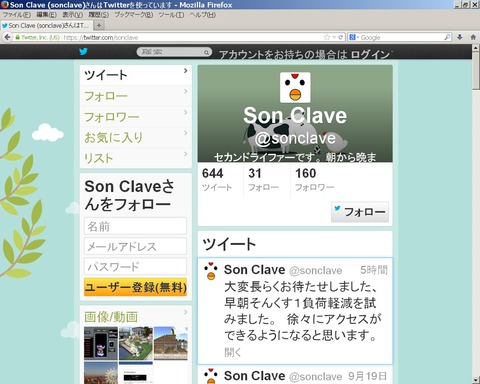480x384 pixels.
Task: Click the Google search magnifier icon
Action: click(x=447, y=37)
